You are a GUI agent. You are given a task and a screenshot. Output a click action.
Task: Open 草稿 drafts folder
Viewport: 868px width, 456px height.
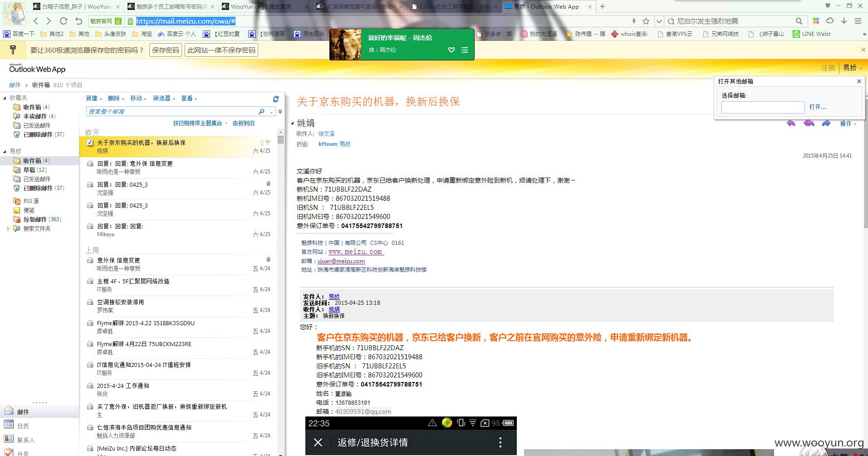coord(30,170)
